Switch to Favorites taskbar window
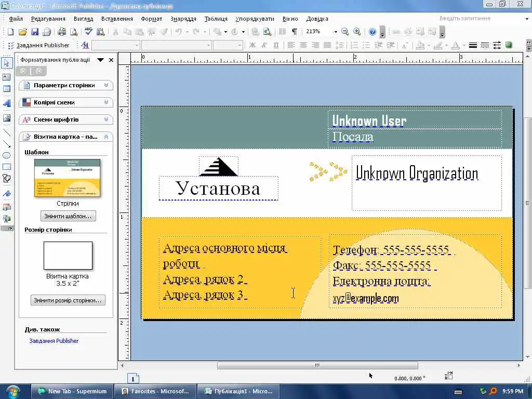This screenshot has width=532, height=399. (x=155, y=391)
